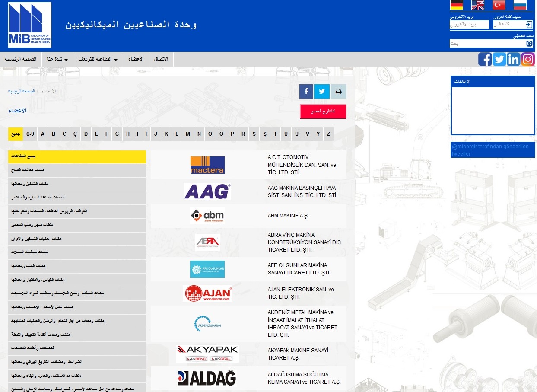This screenshot has width=537, height=392.
Task: Open AKYAPAK MAKİNE SANAYİ link
Action: pos(298,354)
